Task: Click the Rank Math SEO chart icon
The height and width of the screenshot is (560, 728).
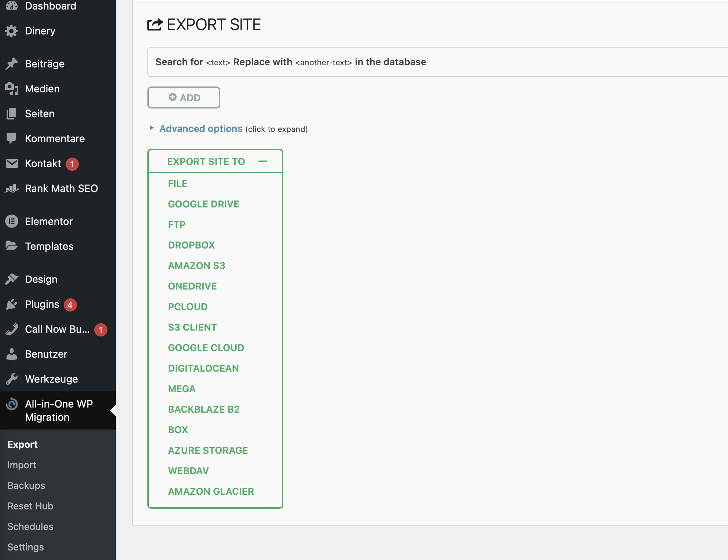Action: (x=12, y=188)
